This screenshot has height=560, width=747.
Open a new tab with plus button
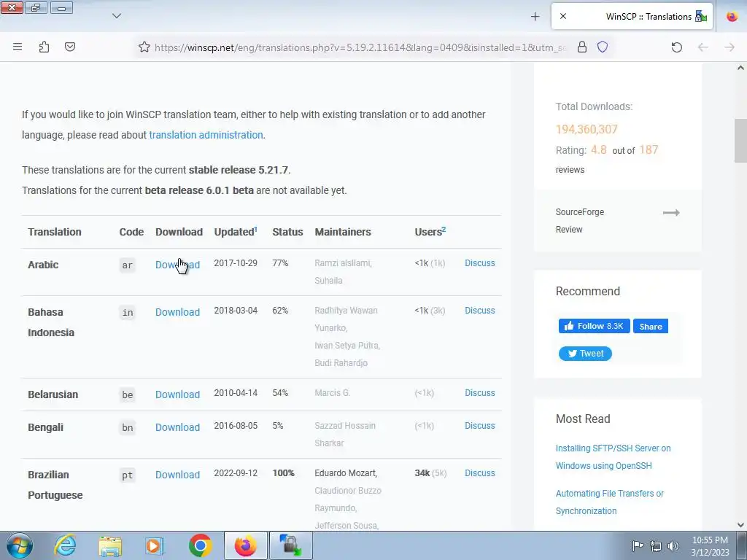[535, 17]
